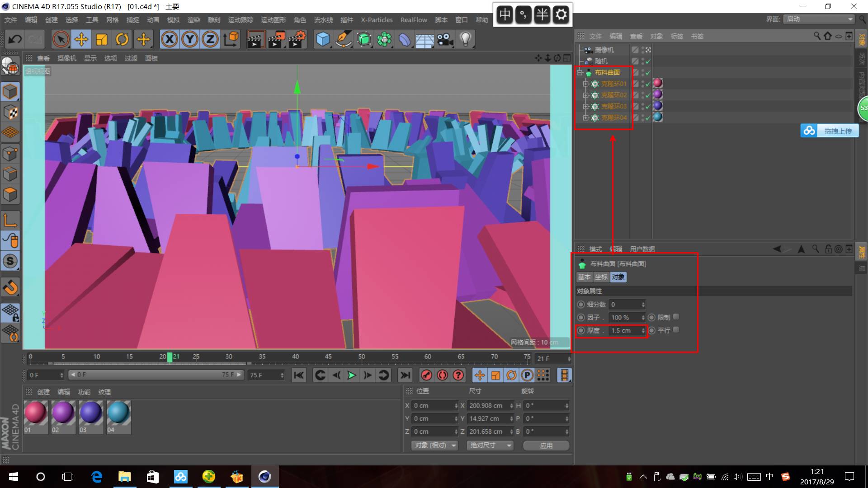This screenshot has width=868, height=488.
Task: Click the 应用 button
Action: pos(546,445)
